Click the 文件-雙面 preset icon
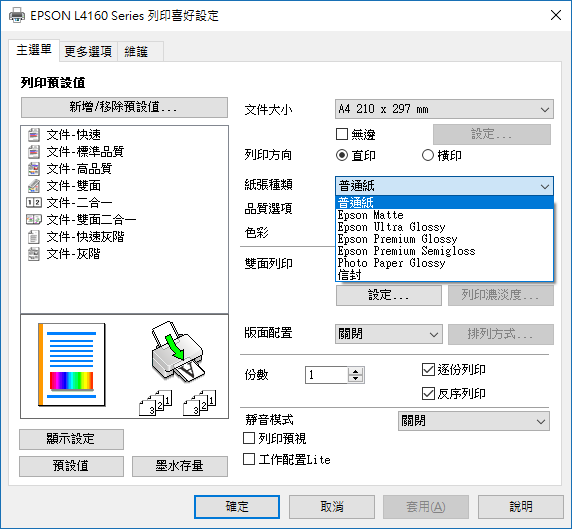 click(x=34, y=186)
